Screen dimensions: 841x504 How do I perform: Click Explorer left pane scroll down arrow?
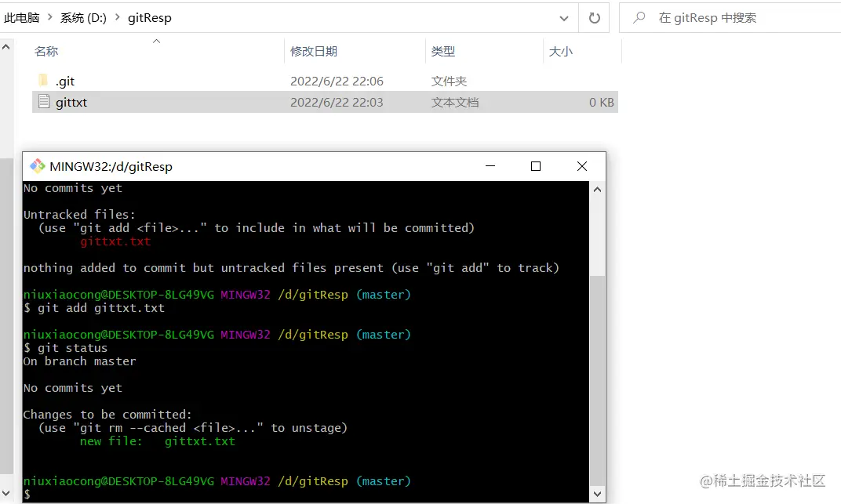pos(6,493)
